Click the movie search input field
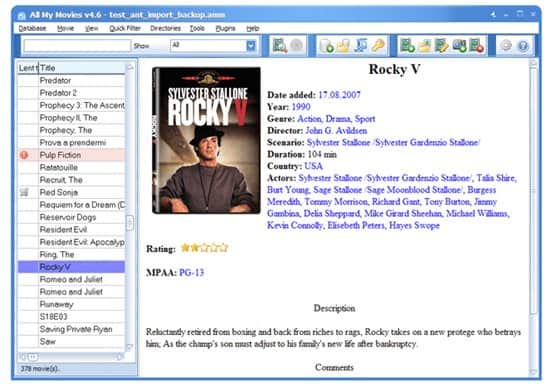This screenshot has width=550, height=387. tap(77, 46)
